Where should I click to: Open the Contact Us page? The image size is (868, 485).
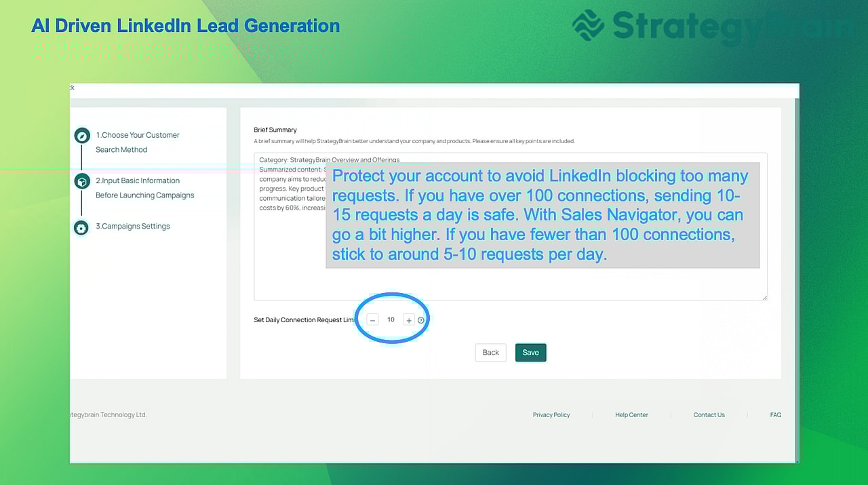tap(709, 414)
